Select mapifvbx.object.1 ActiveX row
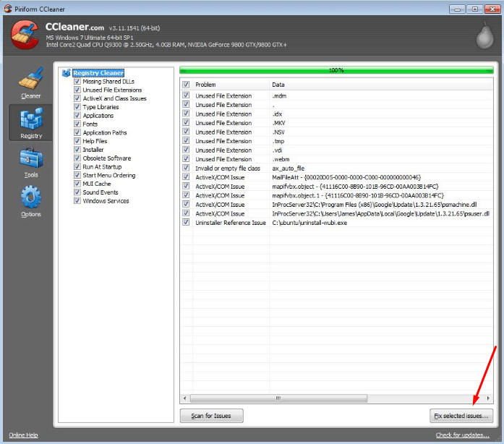This screenshot has height=444, width=504. (x=336, y=195)
